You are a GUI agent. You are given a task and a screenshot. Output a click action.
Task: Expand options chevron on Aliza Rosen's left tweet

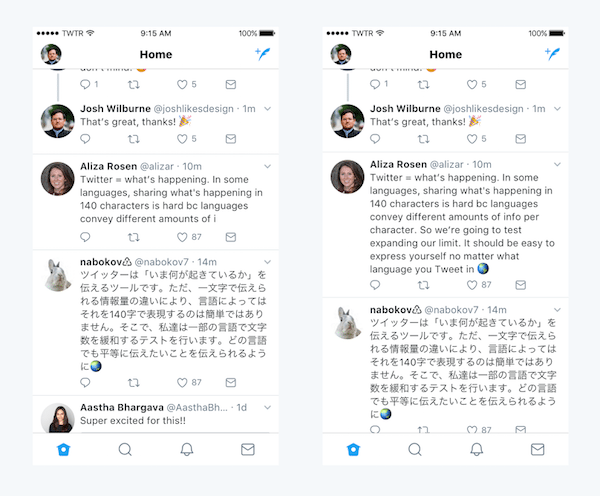[267, 166]
